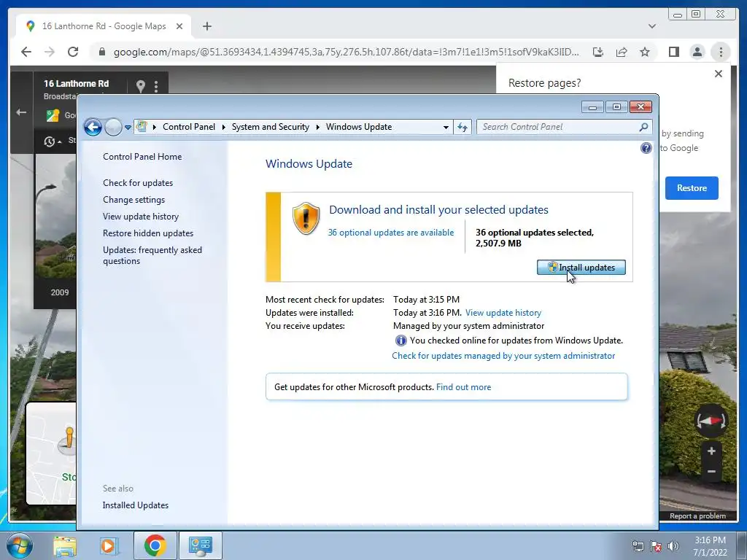Open the recent pages dropdown arrow
747x560 pixels.
click(x=128, y=128)
